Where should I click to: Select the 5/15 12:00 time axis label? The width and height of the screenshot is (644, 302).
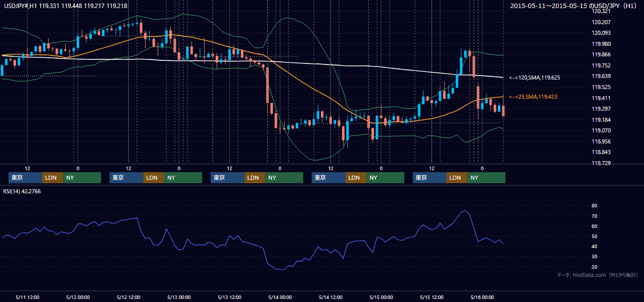[x=431, y=297]
